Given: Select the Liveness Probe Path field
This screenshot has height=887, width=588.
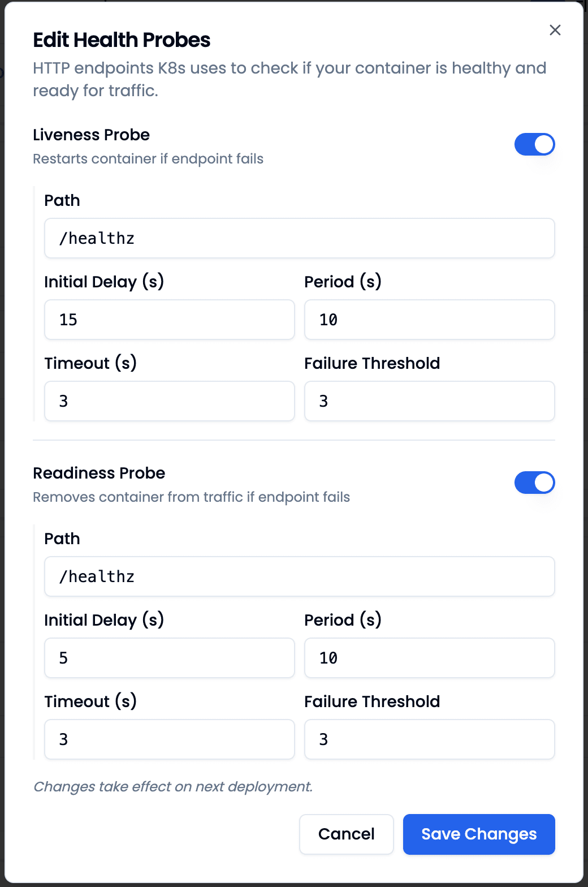Looking at the screenshot, I should click(299, 238).
